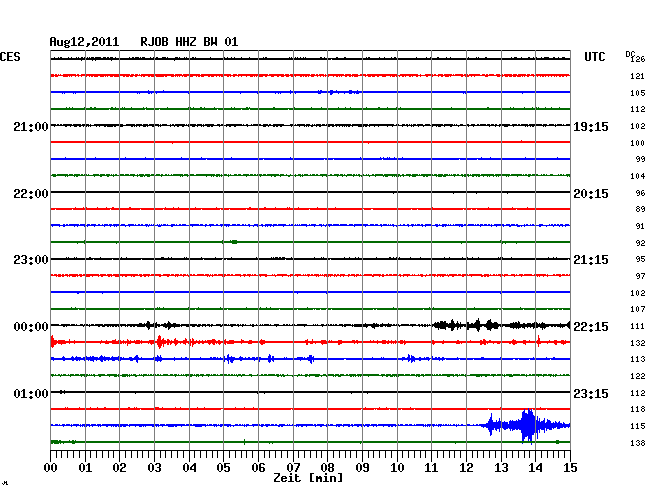
Task: Click minute-axis tick label "12"
Action: [x=466, y=468]
